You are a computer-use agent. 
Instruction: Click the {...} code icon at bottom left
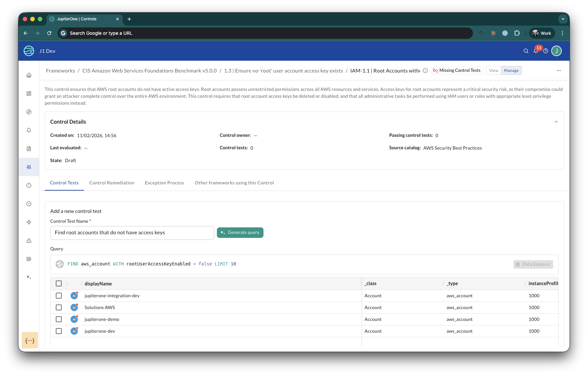[30, 340]
